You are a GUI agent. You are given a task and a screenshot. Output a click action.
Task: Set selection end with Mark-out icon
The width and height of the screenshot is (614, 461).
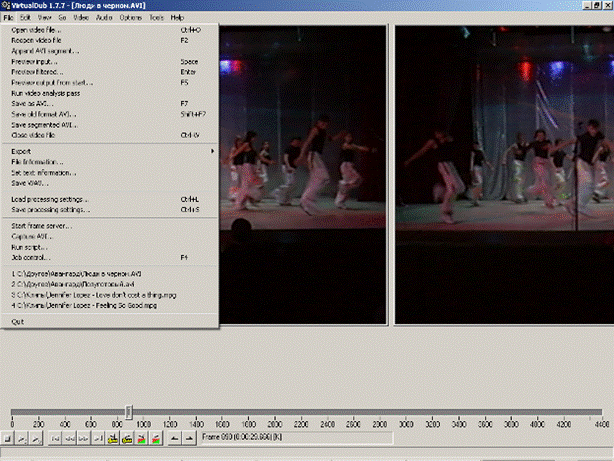click(189, 438)
